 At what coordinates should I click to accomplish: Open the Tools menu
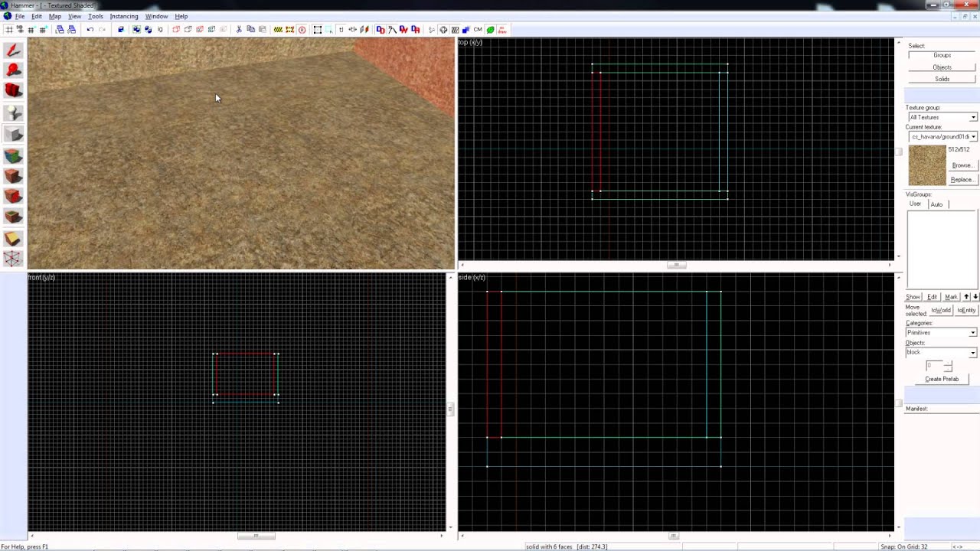(96, 16)
